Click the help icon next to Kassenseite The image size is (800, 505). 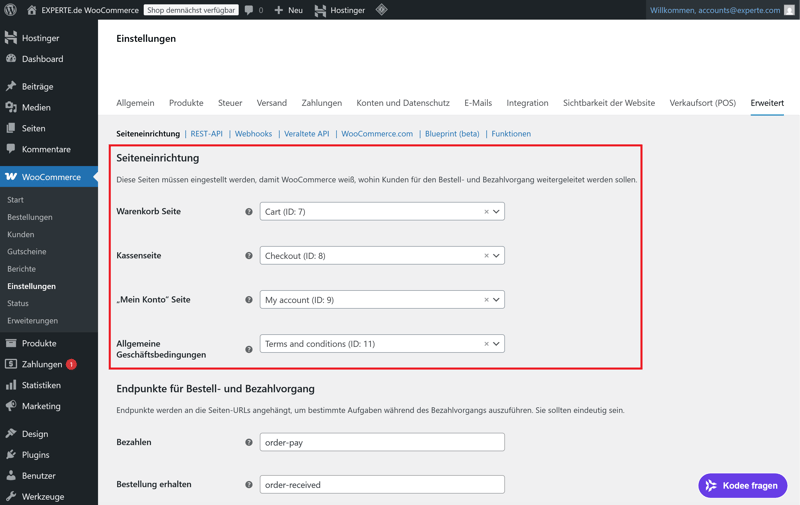click(249, 256)
